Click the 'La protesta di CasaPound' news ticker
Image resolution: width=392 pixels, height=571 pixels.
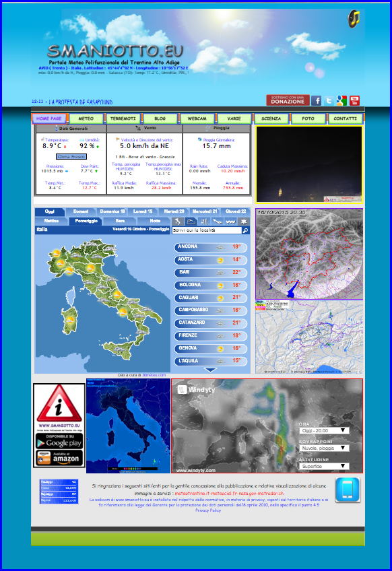point(81,102)
